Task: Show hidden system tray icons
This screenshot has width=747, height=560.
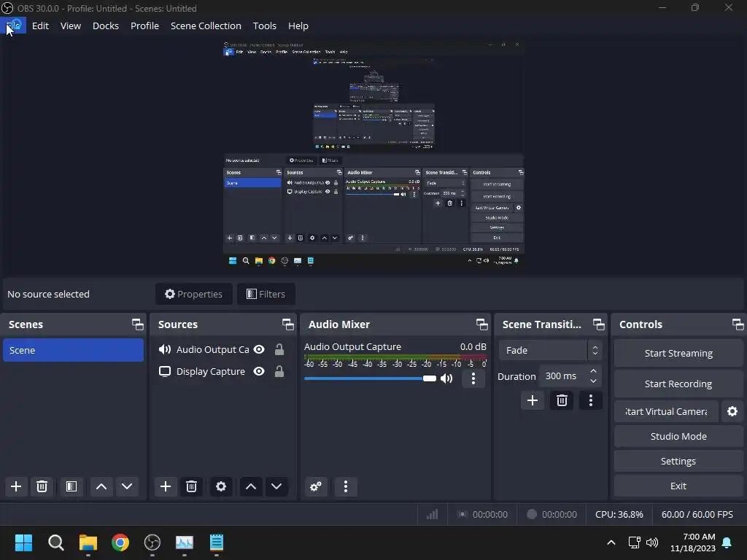Action: (611, 542)
